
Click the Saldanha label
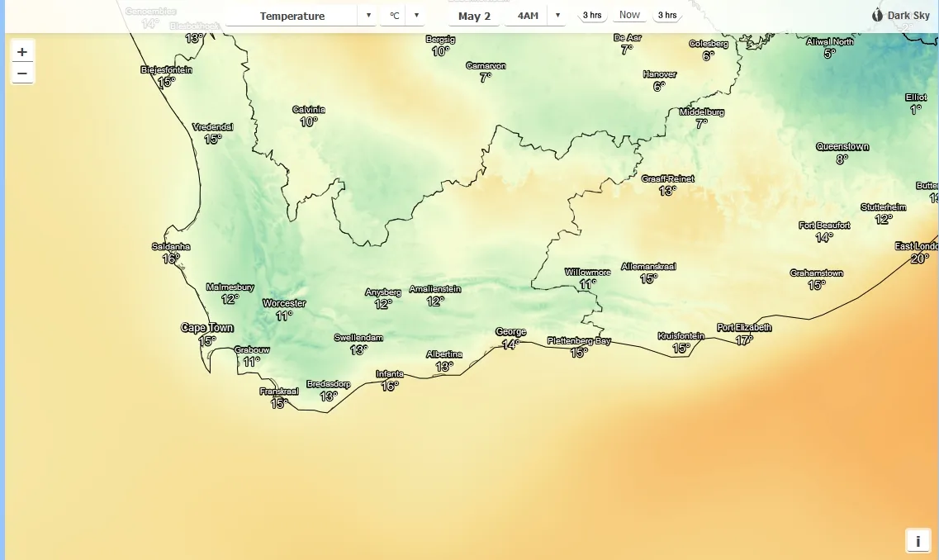click(x=171, y=247)
